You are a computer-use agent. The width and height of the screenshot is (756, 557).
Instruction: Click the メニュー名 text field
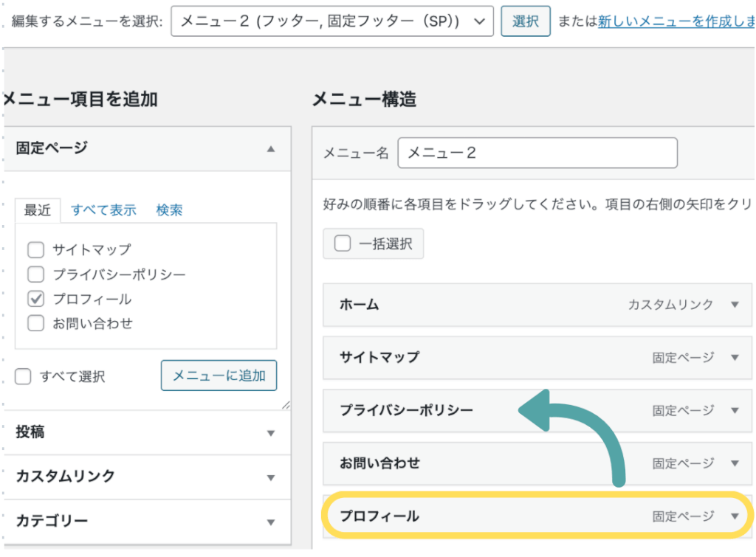coord(537,153)
